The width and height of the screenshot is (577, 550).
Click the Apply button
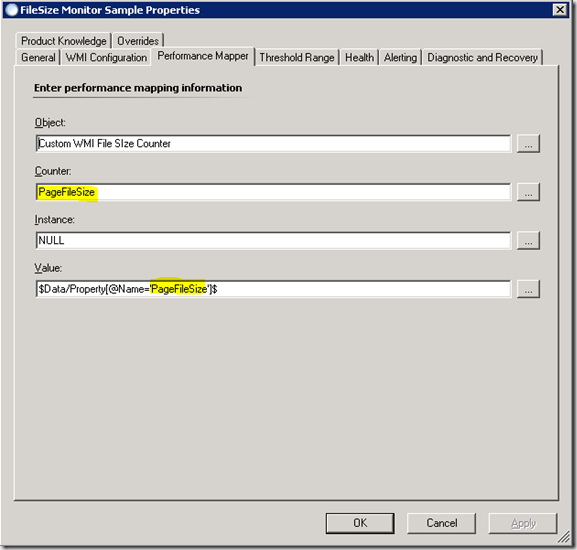click(x=523, y=523)
